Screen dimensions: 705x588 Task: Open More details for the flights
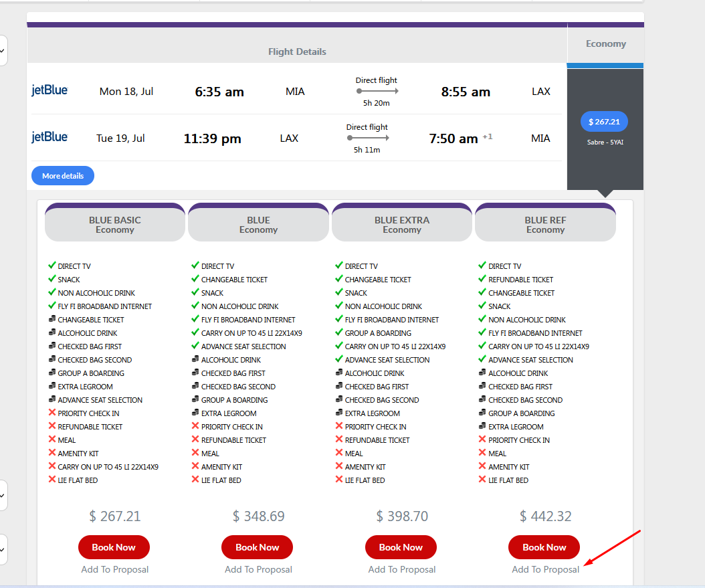point(62,176)
